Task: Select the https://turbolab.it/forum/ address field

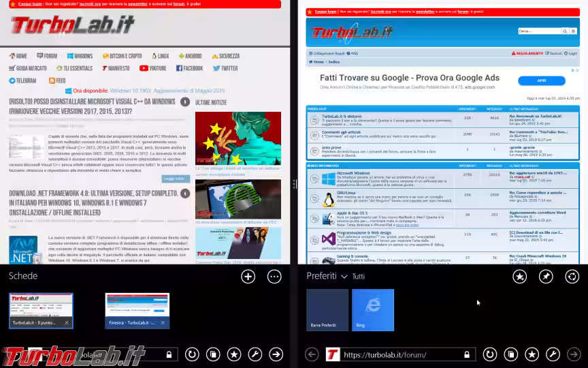Action: [x=400, y=354]
